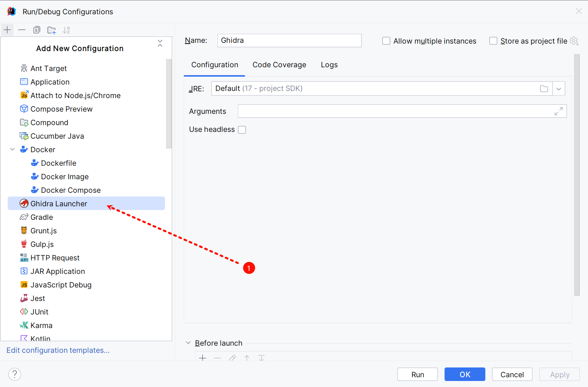Select the Docker Image configuration type
Viewport: 588px width, 387px height.
86,176
